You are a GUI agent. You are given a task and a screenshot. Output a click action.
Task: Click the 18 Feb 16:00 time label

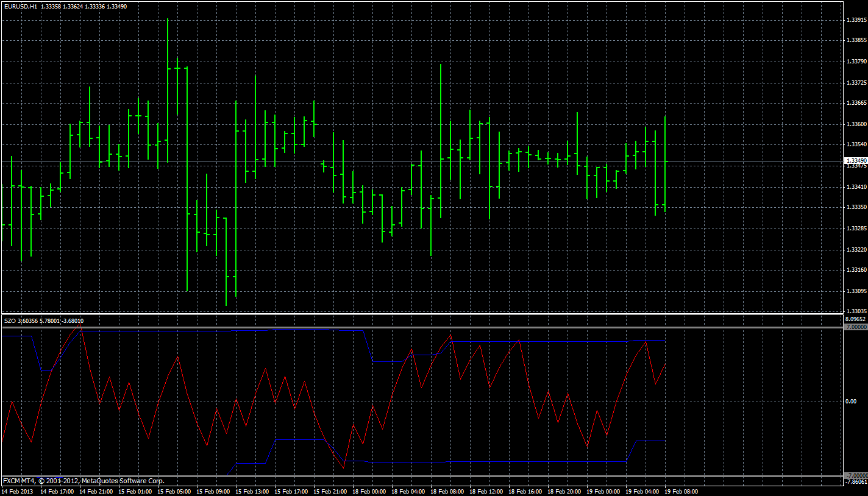click(x=525, y=491)
